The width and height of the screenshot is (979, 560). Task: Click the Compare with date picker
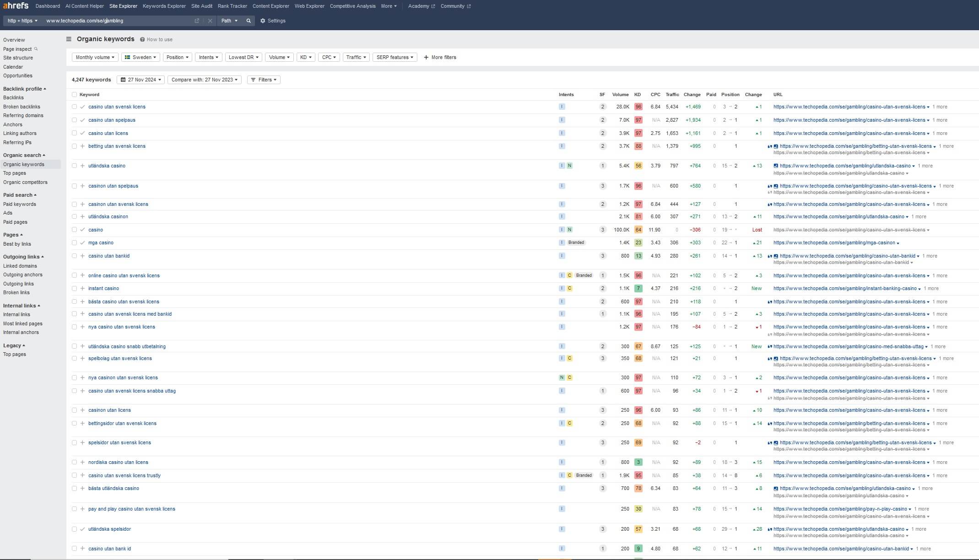[x=204, y=79]
